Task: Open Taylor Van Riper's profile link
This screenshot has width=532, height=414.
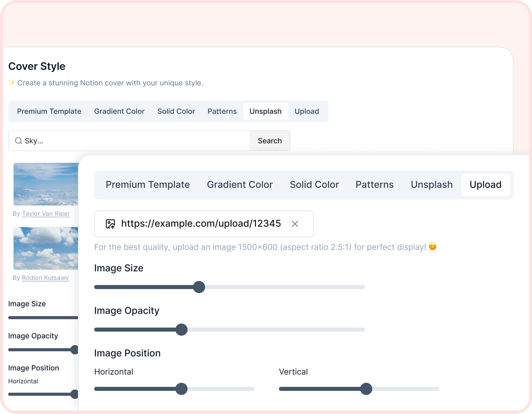Action: [x=46, y=213]
